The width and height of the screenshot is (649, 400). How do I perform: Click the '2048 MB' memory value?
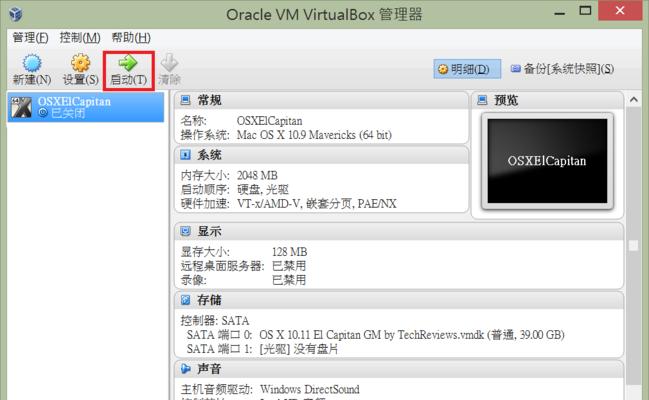pyautogui.click(x=257, y=176)
